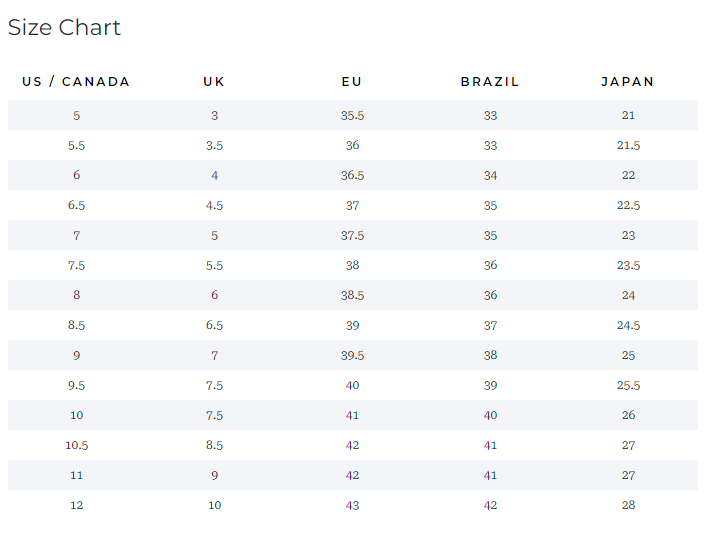The height and width of the screenshot is (559, 716).
Task: Click the EU column header
Action: point(352,82)
